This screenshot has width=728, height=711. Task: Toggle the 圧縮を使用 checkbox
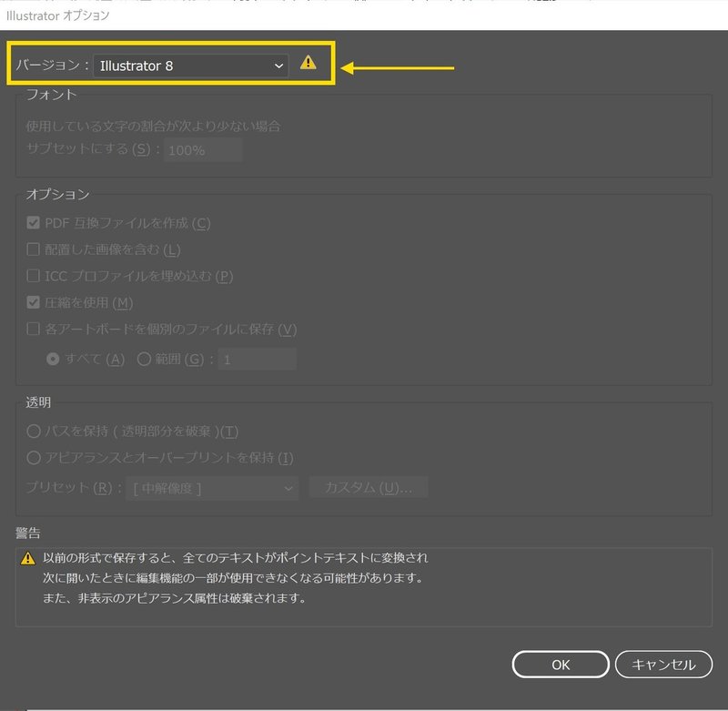pos(33,302)
